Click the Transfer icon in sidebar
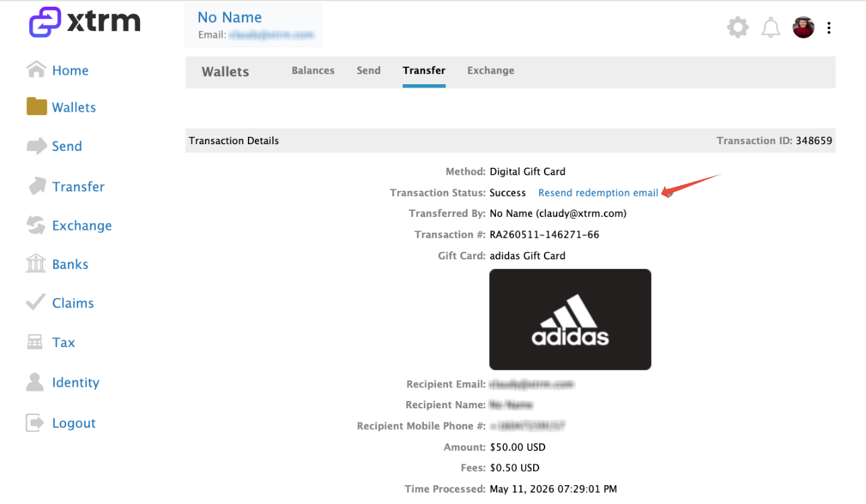 pyautogui.click(x=37, y=186)
